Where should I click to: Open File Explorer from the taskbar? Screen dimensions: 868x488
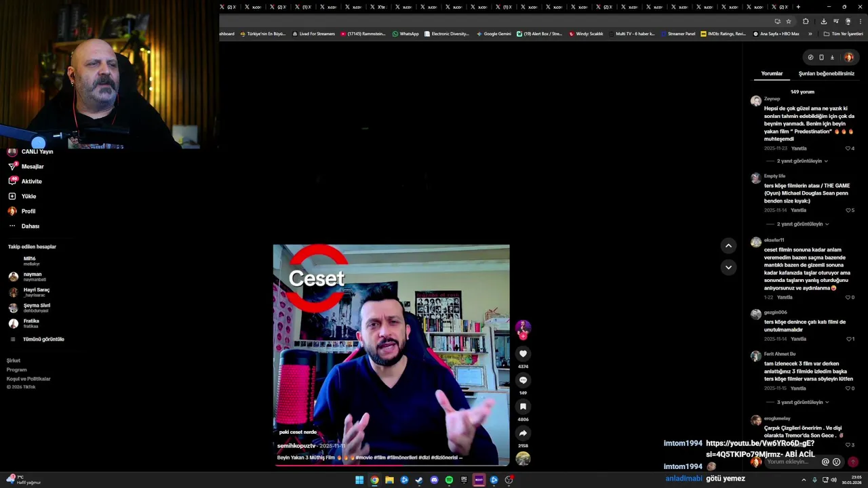tap(389, 480)
